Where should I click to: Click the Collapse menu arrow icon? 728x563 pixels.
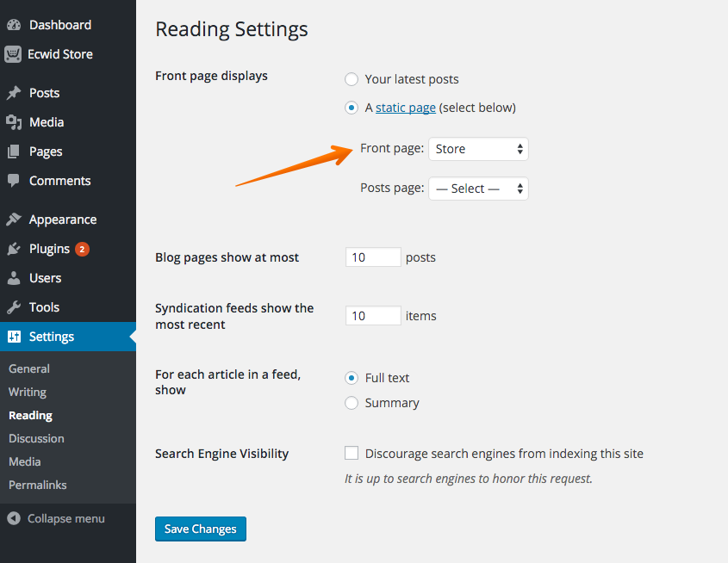click(13, 518)
